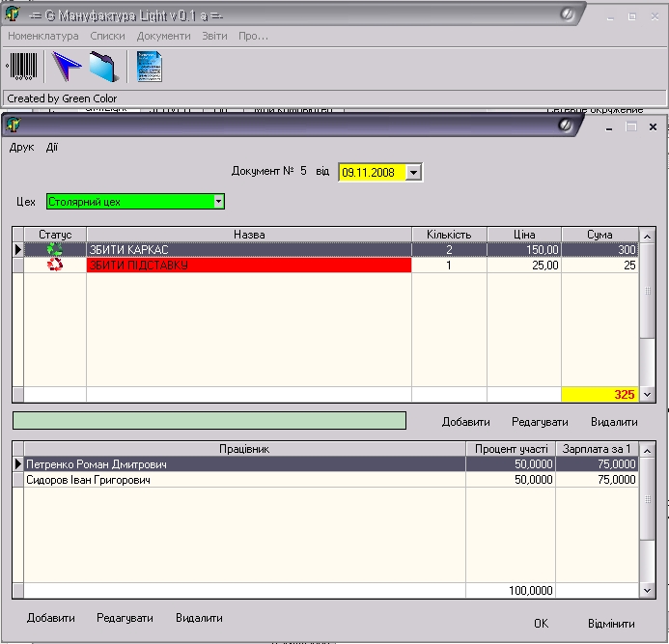Click row indicator arrow beside ЗБИТИ КАРКАС

pos(18,249)
